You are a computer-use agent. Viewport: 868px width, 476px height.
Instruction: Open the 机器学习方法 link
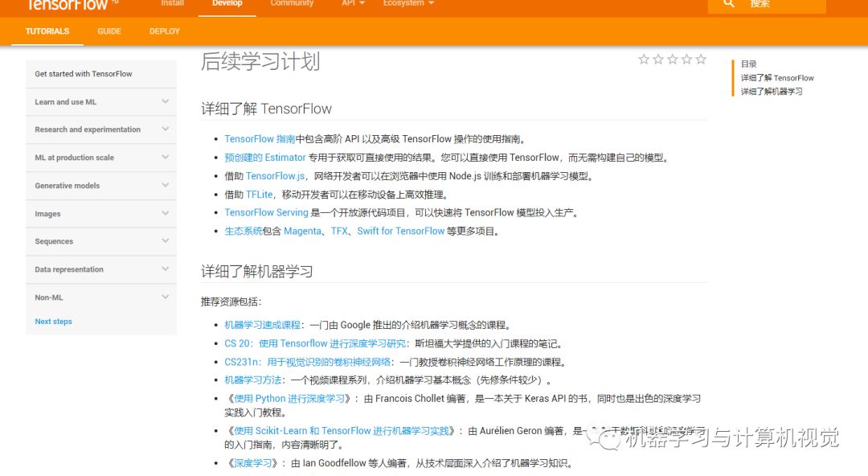(252, 380)
